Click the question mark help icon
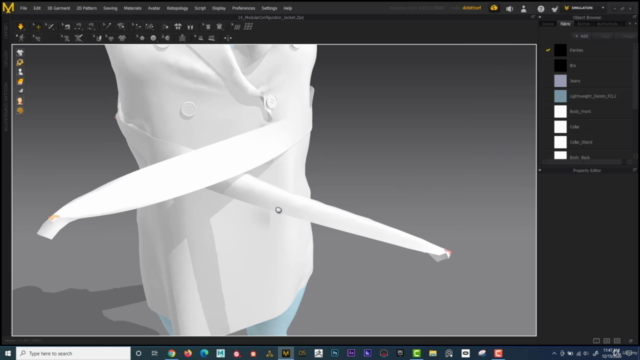This screenshot has width=640, height=360. click(541, 9)
